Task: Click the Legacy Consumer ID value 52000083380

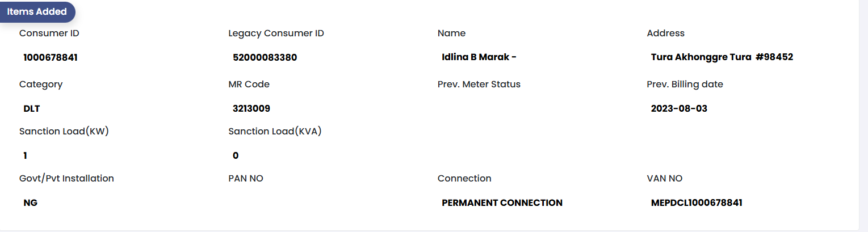Action: [x=265, y=57]
